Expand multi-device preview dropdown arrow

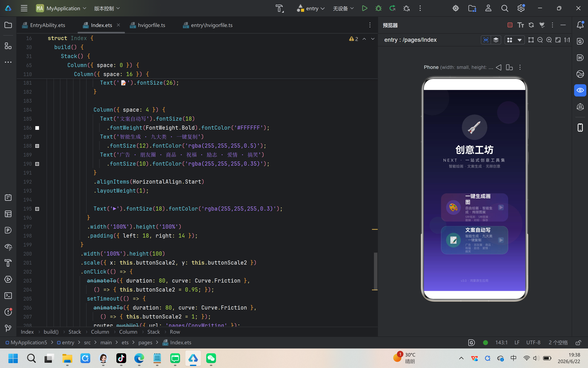pyautogui.click(x=519, y=40)
